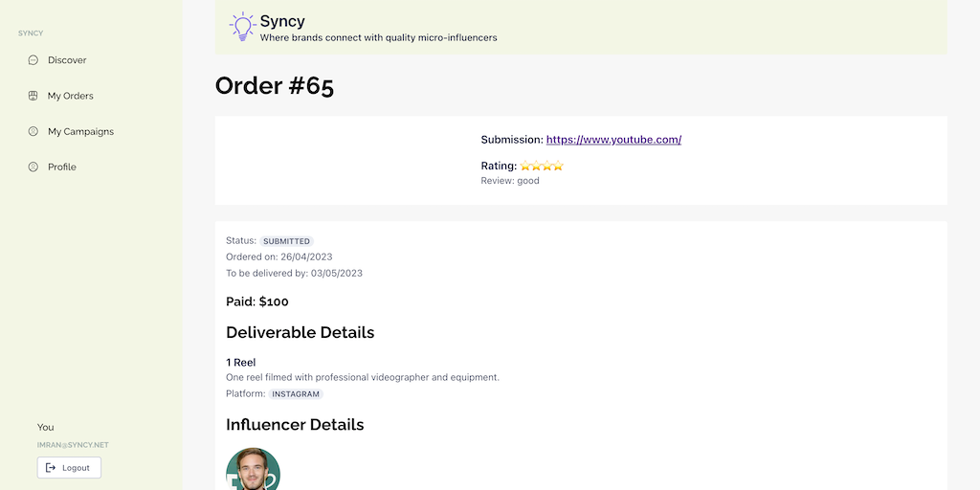Select the My Orders text label
This screenshot has width=980, height=490.
pyautogui.click(x=70, y=96)
